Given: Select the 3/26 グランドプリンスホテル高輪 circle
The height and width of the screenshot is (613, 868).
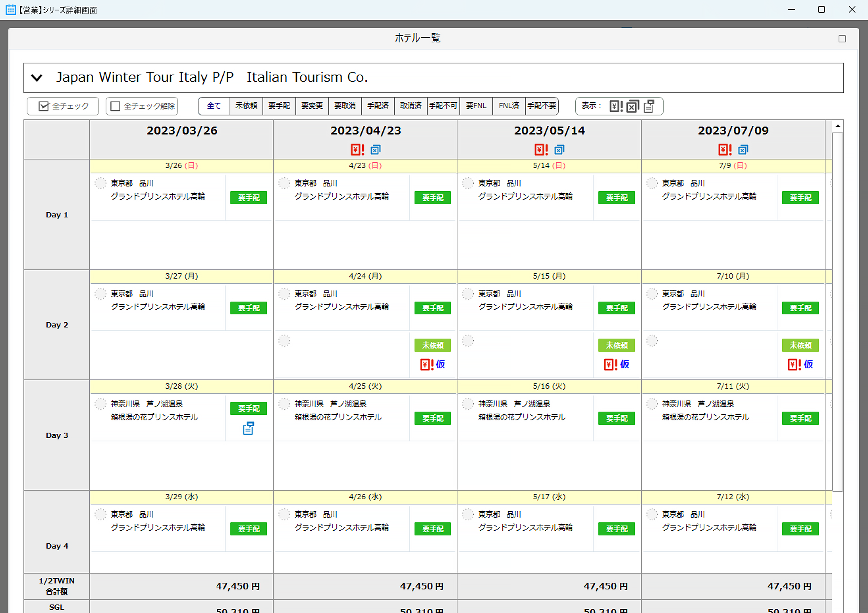Looking at the screenshot, I should [x=100, y=183].
